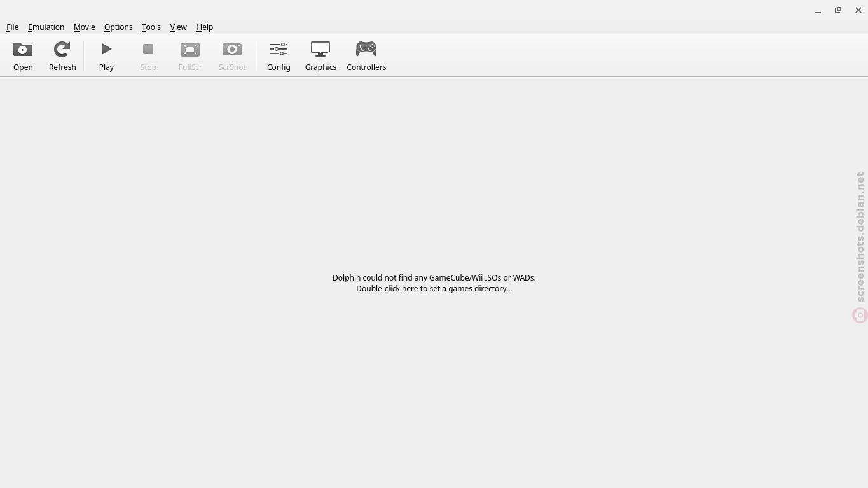Open the Movie menu
The height and width of the screenshot is (488, 868).
click(x=84, y=27)
